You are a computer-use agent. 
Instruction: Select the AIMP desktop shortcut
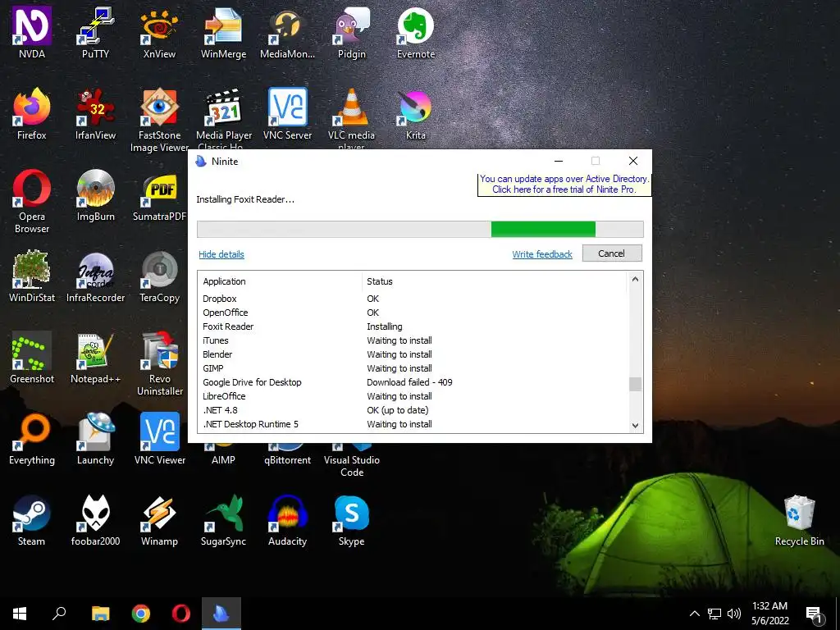(223, 454)
